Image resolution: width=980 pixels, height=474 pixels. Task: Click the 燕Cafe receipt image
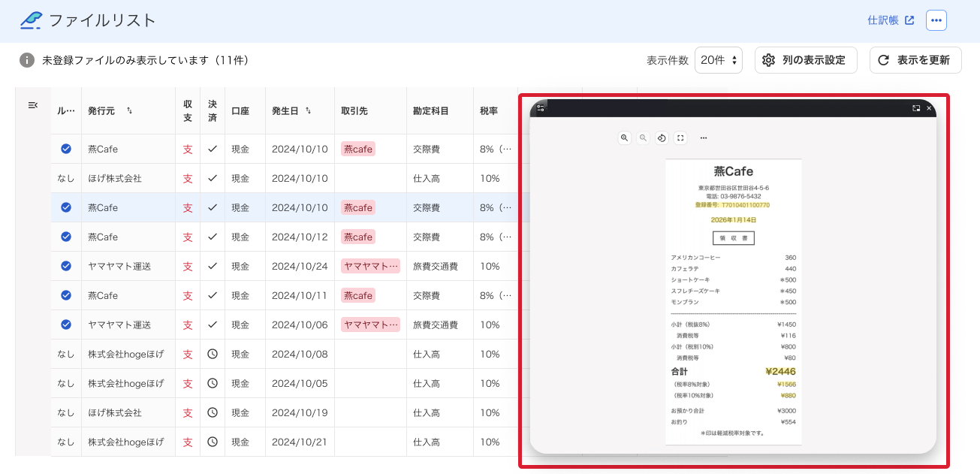(734, 301)
